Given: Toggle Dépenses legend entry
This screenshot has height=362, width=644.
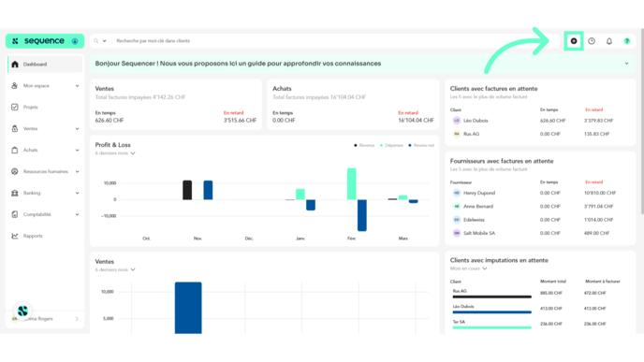Looking at the screenshot, I should coord(391,145).
